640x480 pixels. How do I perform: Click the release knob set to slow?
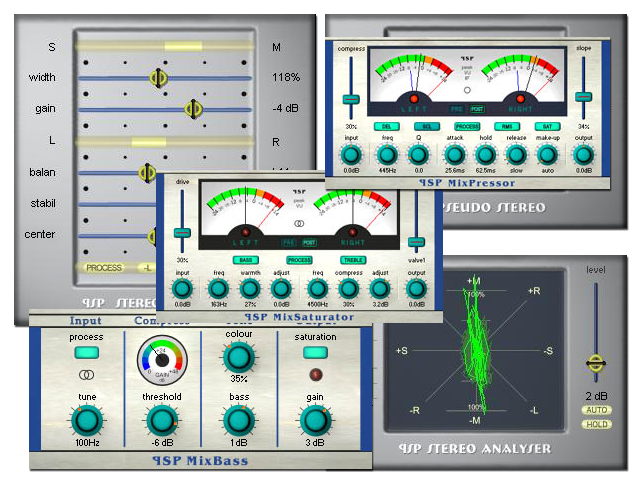point(516,155)
